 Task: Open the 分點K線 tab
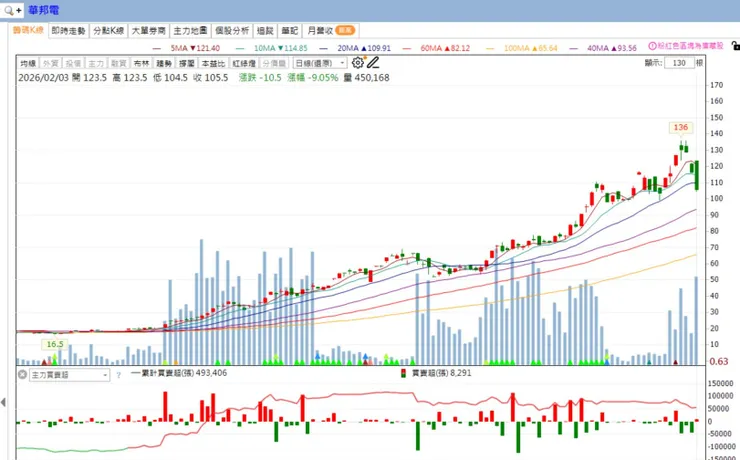point(109,31)
